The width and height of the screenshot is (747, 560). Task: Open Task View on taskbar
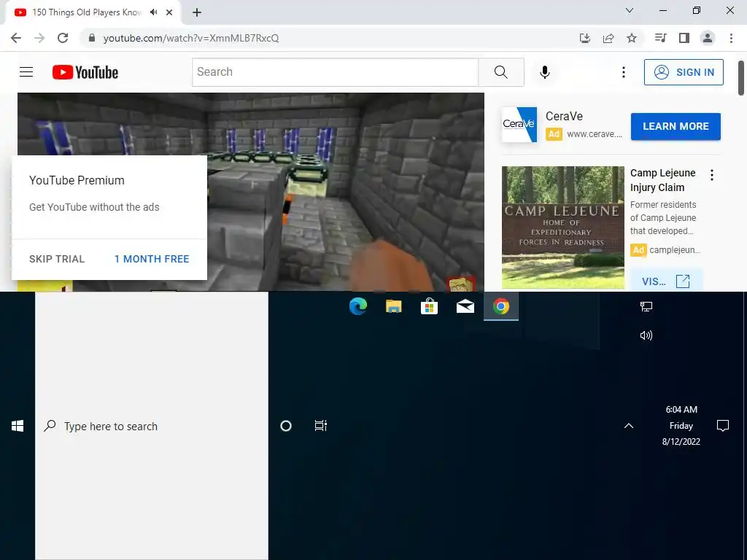(321, 426)
